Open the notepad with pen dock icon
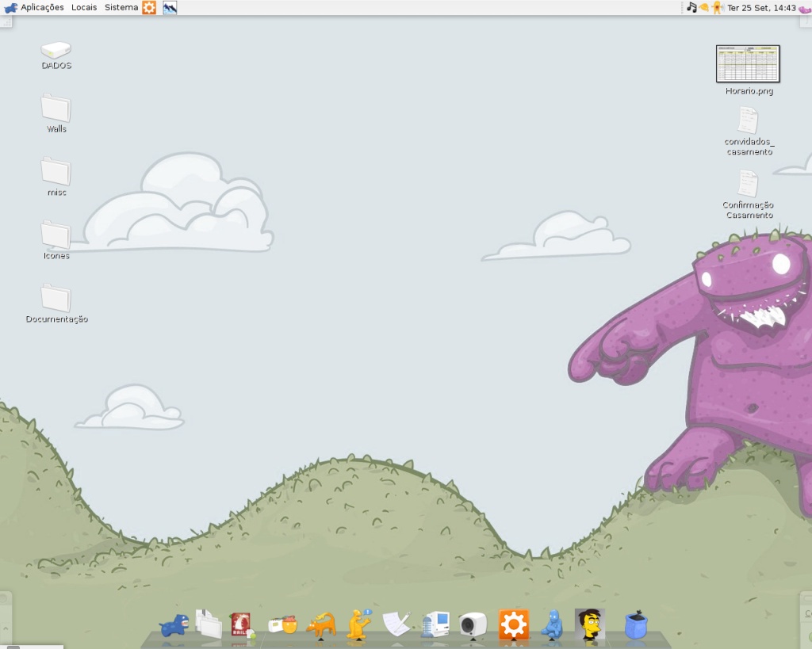This screenshot has width=812, height=649. [396, 624]
